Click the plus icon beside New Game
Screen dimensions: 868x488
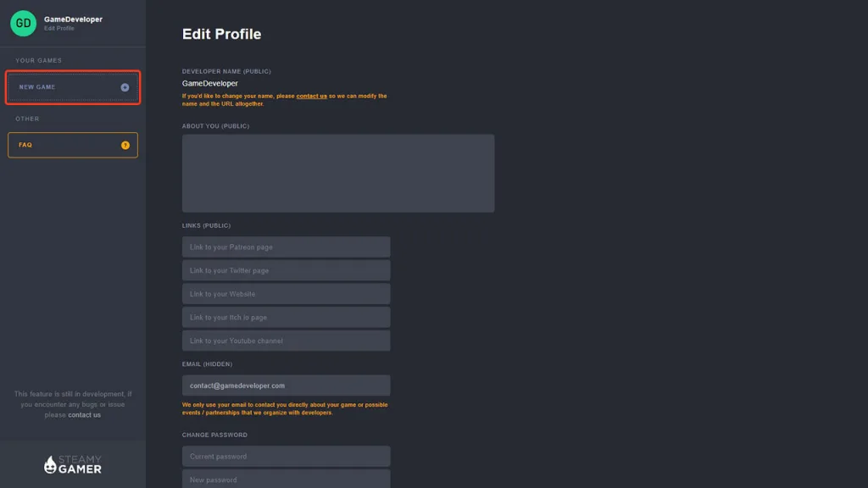coord(125,87)
